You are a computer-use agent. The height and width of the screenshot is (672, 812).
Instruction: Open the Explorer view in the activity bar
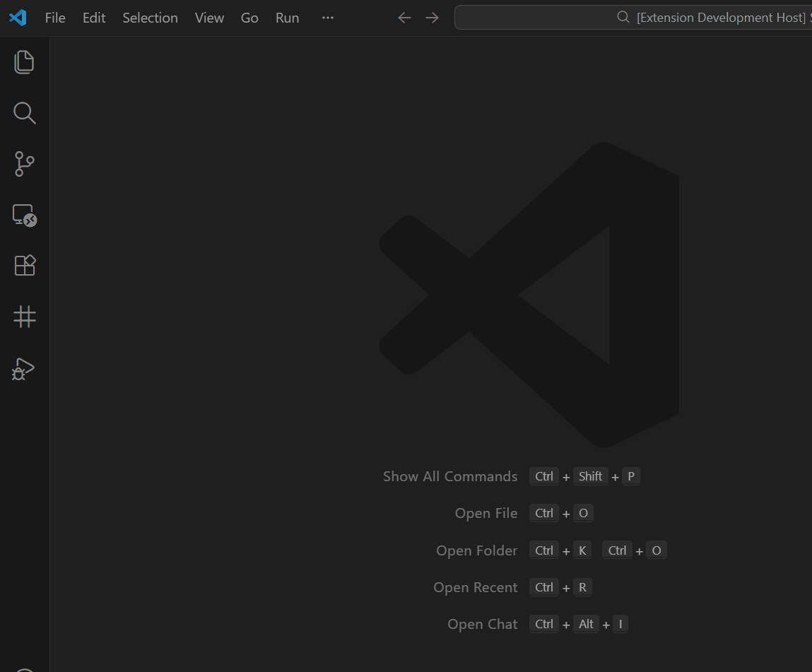tap(24, 62)
